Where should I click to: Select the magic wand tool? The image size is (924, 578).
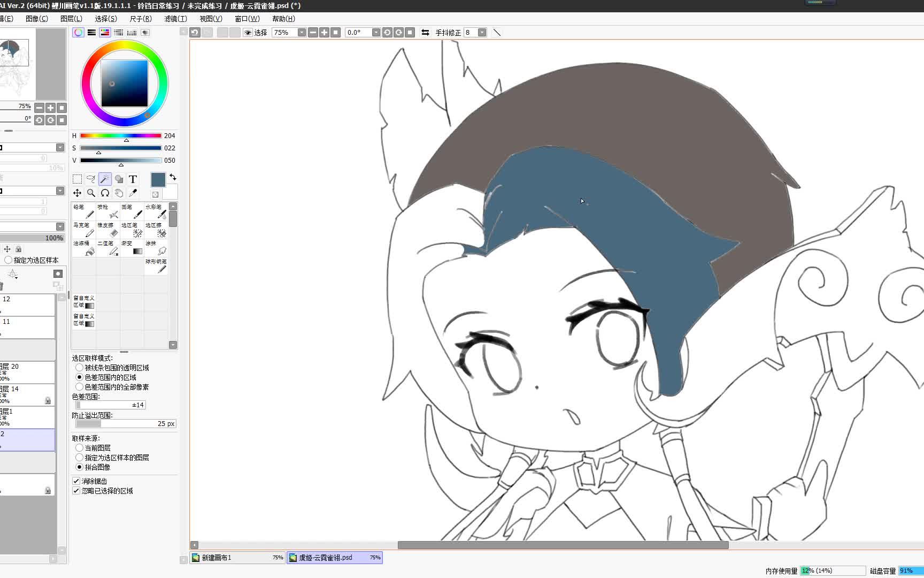point(105,179)
